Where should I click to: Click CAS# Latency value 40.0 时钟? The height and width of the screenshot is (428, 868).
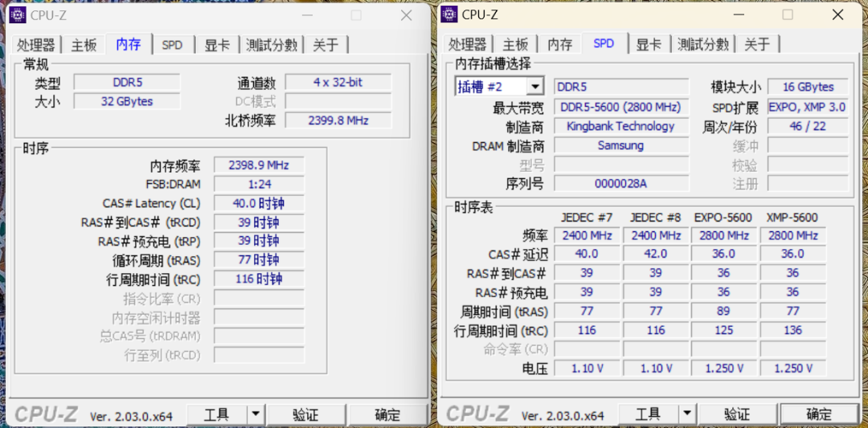click(259, 203)
